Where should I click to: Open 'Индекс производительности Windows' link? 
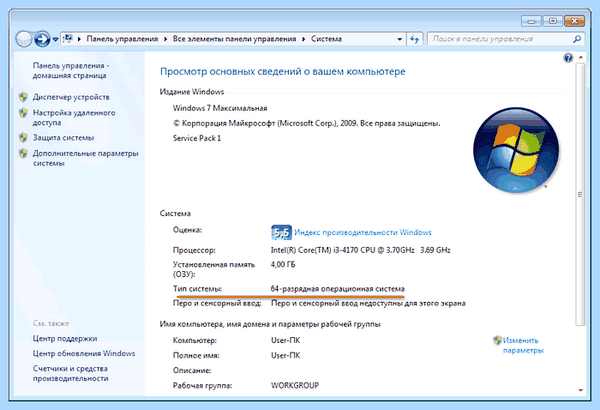coord(363,232)
